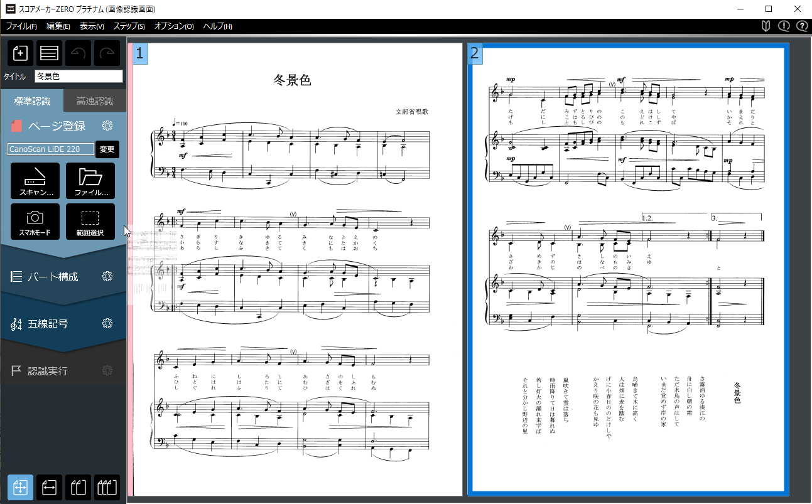812x504 pixels.
Task: Open the page list view icon
Action: (x=49, y=53)
